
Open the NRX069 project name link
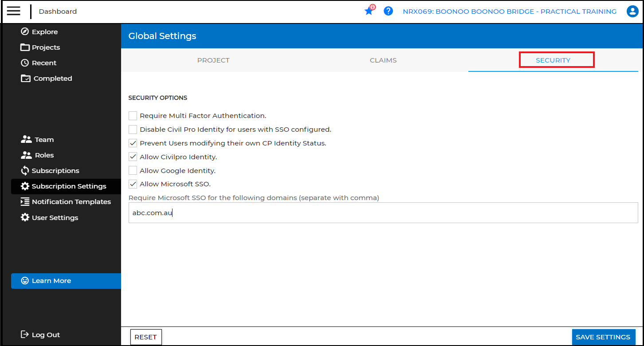click(509, 12)
